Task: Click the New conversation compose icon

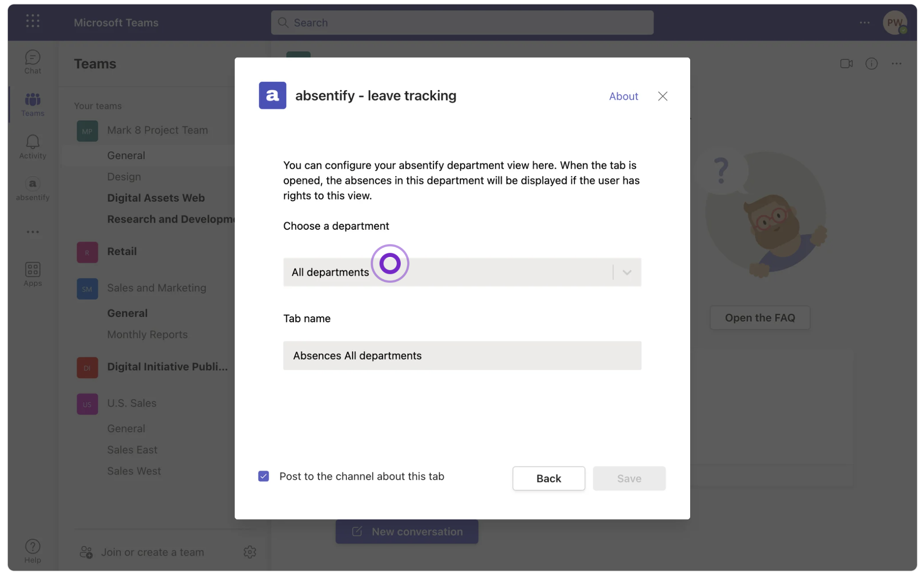Action: [357, 531]
